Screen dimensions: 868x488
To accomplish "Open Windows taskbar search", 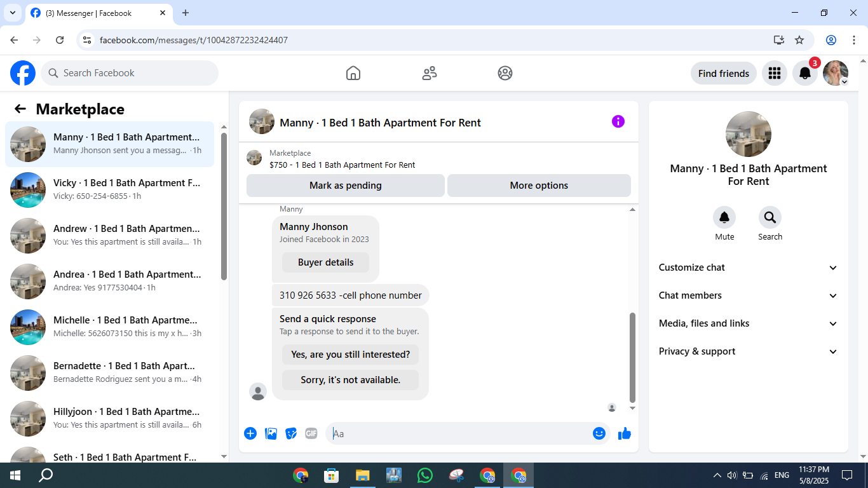I will [46, 475].
